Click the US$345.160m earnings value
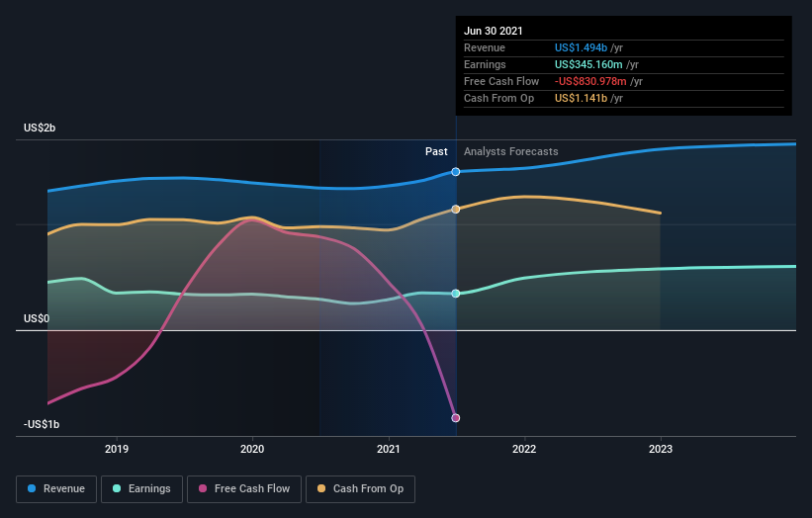Viewport: 812px width, 518px height. pyautogui.click(x=588, y=64)
